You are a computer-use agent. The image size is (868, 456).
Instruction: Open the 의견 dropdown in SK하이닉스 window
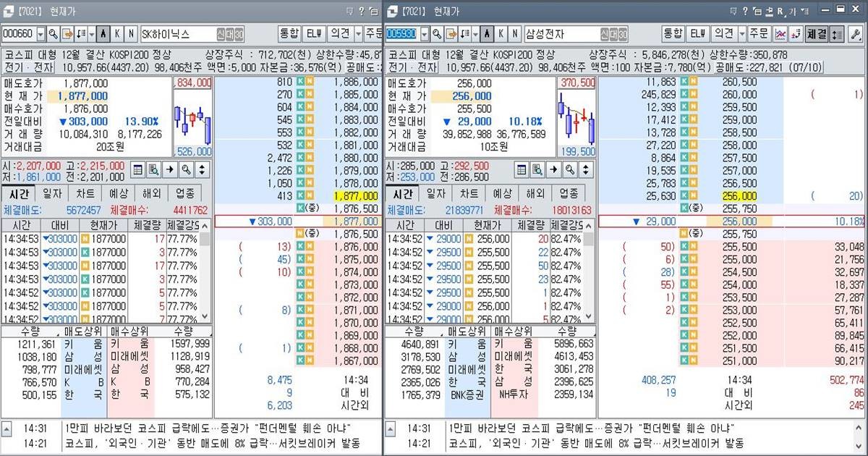[x=358, y=33]
